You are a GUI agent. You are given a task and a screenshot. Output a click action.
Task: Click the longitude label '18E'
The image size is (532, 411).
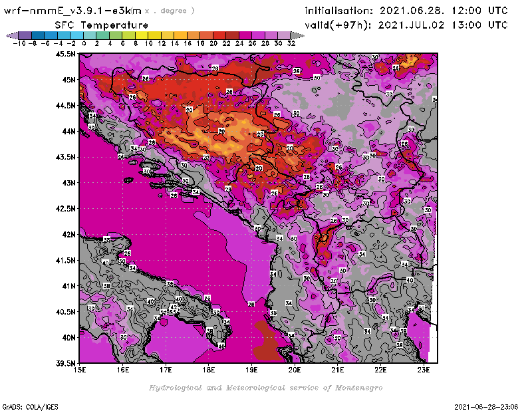(209, 370)
